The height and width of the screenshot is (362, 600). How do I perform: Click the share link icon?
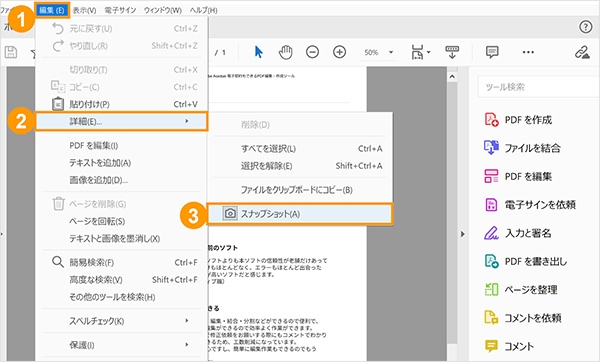click(582, 52)
